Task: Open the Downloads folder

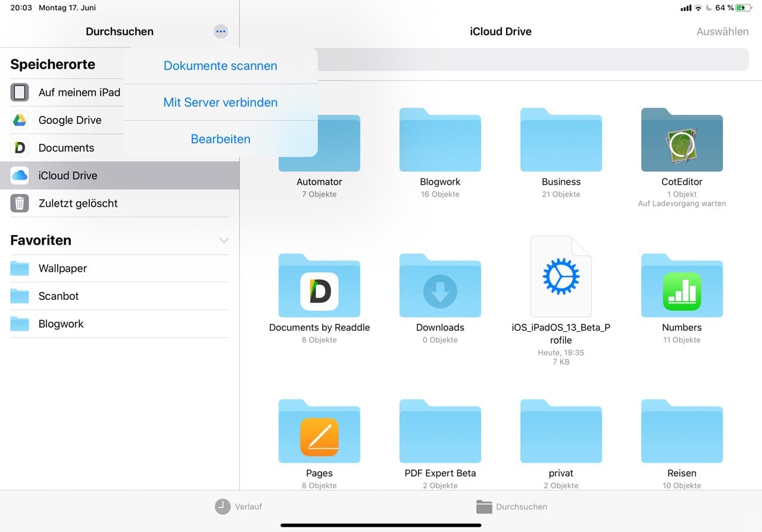Action: (440, 299)
